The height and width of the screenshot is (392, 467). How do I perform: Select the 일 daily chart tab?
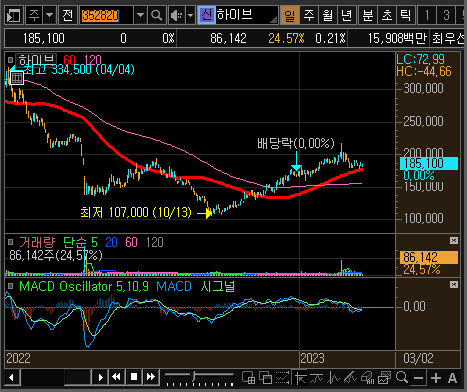[x=289, y=15]
